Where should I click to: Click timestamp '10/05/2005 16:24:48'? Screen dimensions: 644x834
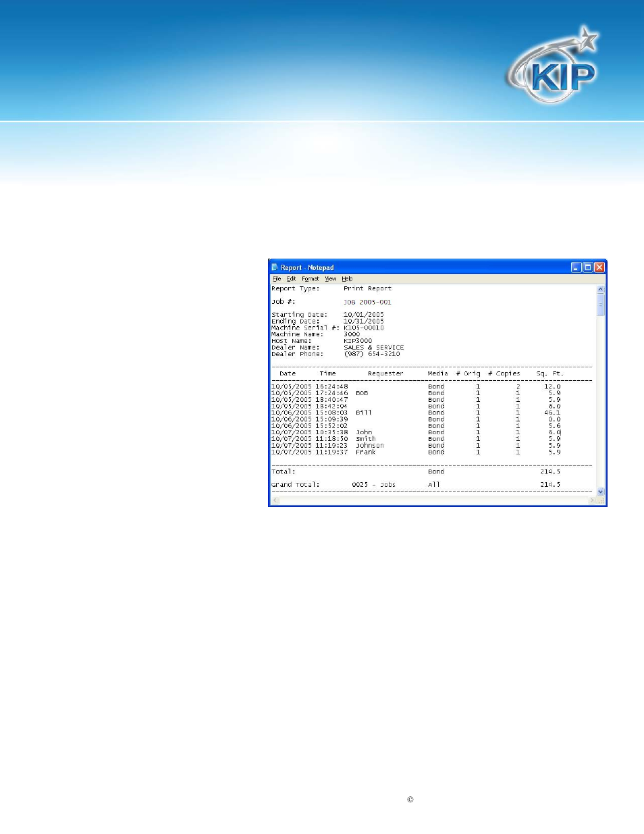click(310, 387)
